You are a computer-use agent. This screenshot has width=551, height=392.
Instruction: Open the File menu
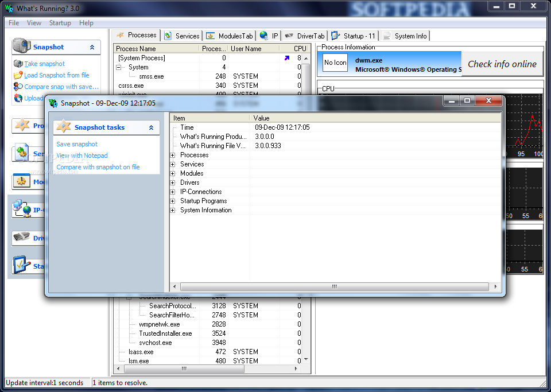(x=14, y=23)
